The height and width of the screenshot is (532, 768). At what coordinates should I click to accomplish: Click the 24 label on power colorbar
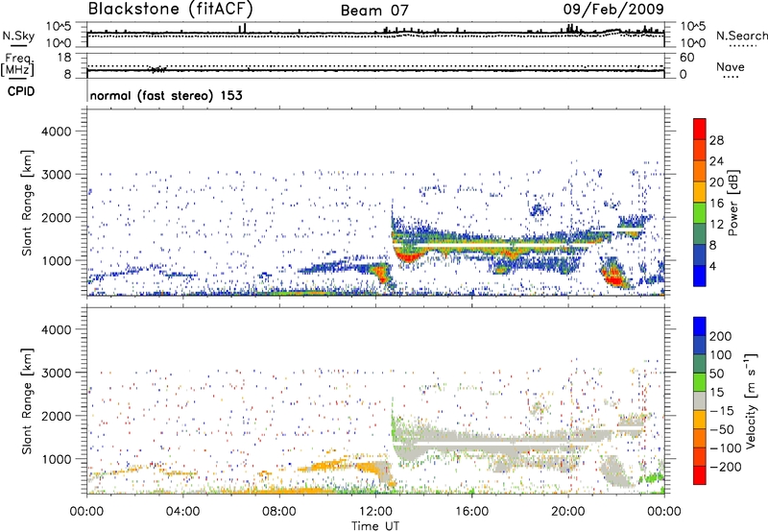click(x=716, y=161)
